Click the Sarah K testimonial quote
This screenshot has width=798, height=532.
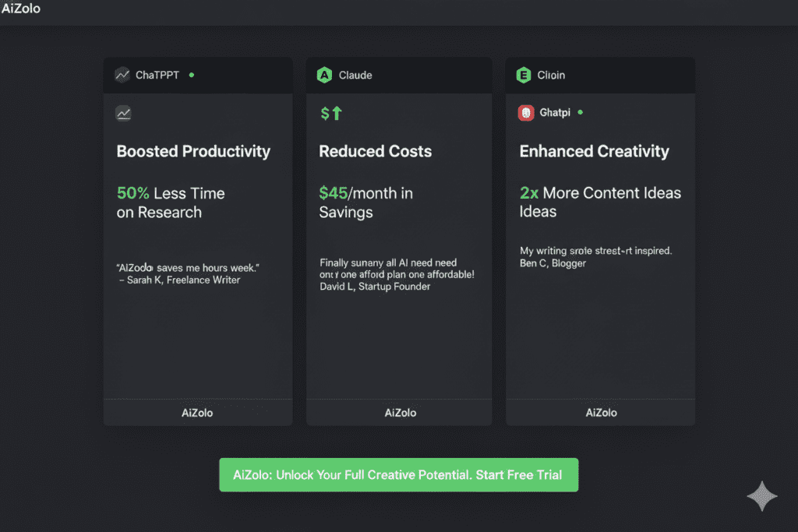[x=188, y=273]
